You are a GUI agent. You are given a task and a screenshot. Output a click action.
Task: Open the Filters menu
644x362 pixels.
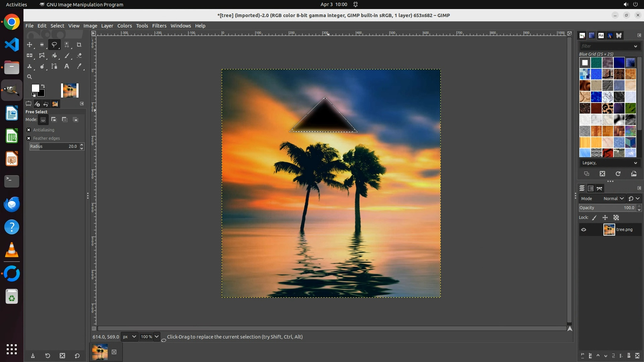[x=159, y=26]
